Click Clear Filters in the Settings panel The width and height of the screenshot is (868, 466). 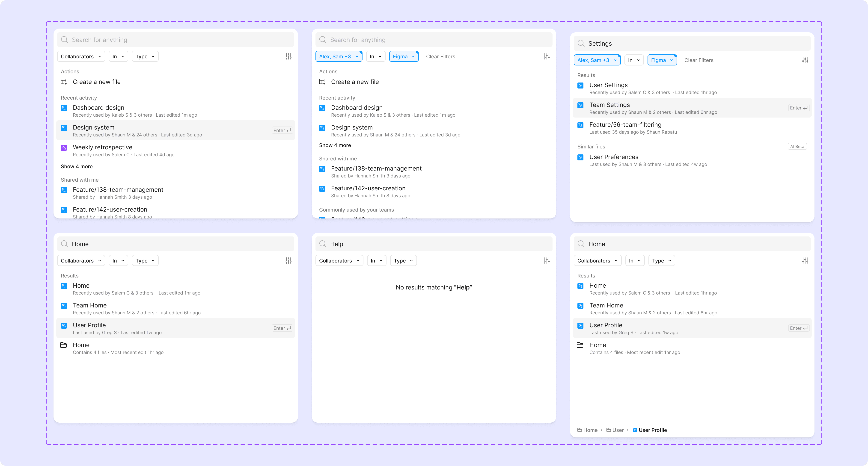699,60
